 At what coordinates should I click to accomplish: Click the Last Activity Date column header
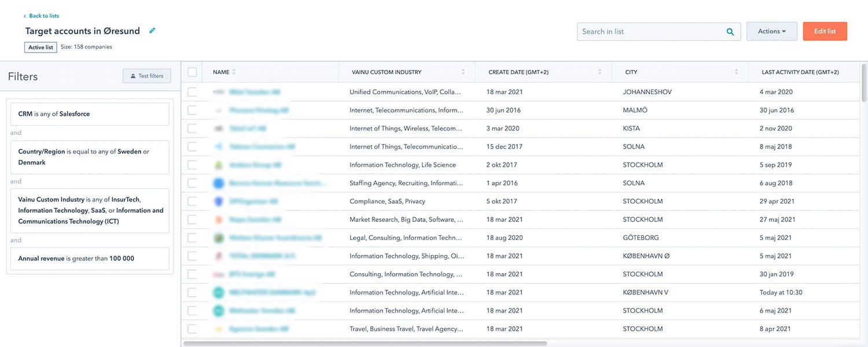pyautogui.click(x=800, y=72)
